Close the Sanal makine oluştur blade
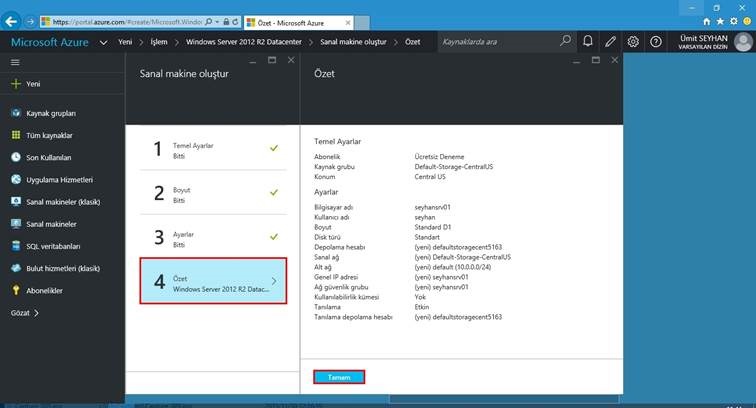Image resolution: width=756 pixels, height=408 pixels. click(x=291, y=60)
